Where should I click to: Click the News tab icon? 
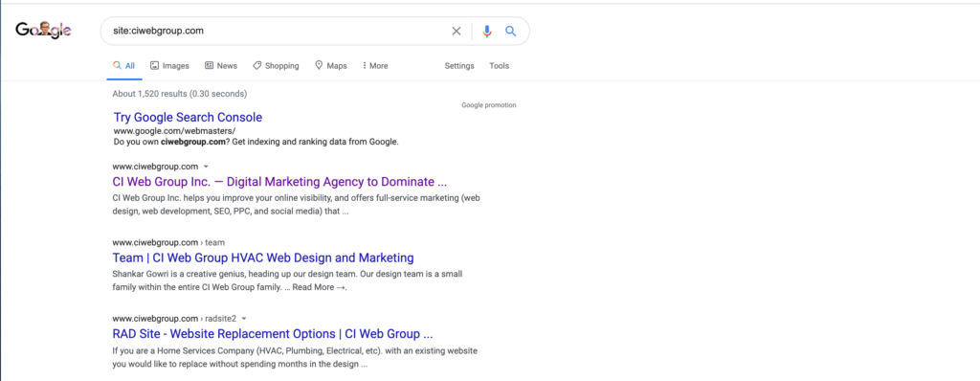click(209, 66)
